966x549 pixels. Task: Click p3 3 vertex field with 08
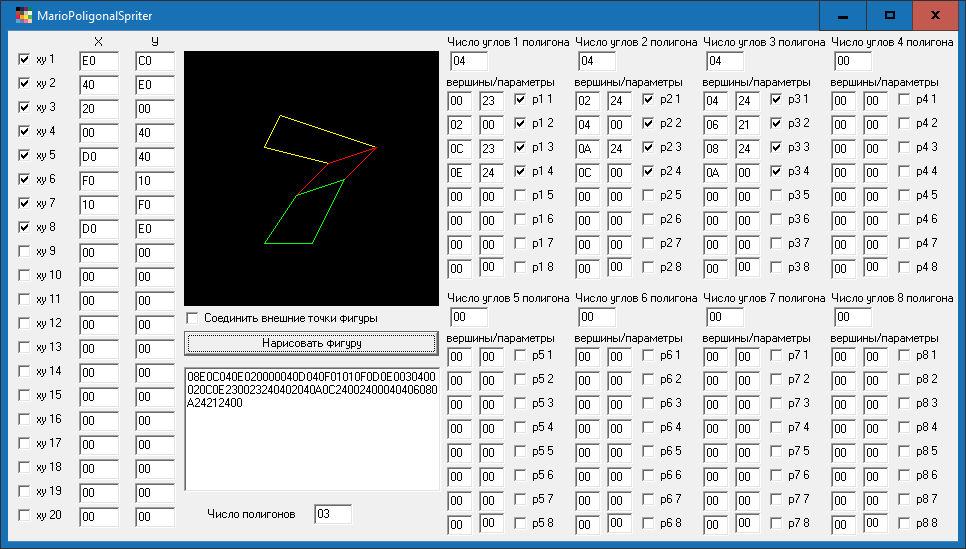[715, 149]
